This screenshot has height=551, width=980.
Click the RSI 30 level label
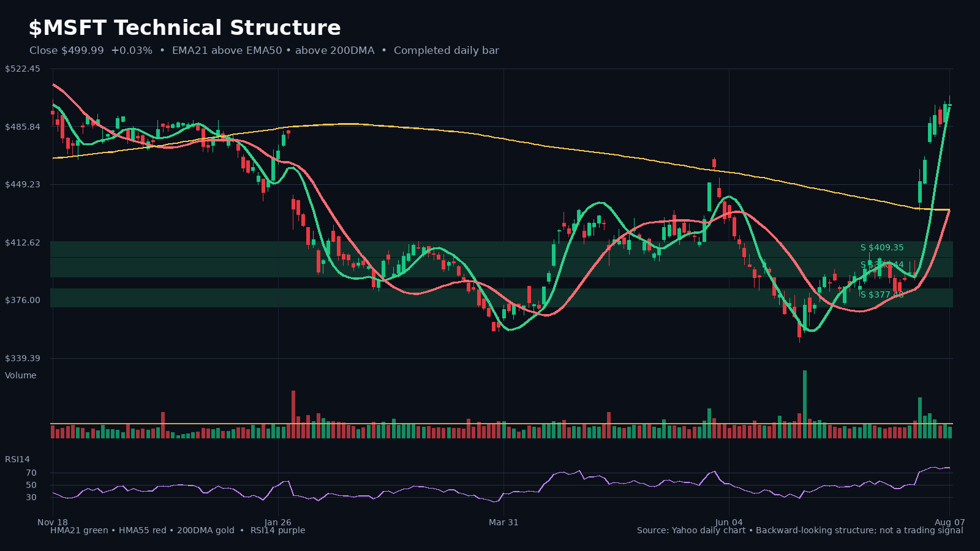click(31, 498)
